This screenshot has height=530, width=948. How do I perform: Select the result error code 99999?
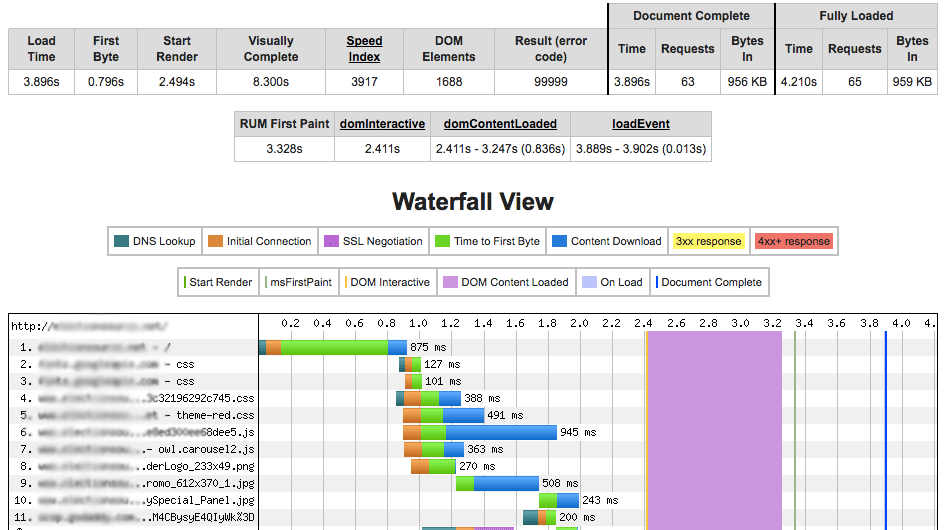(550, 82)
